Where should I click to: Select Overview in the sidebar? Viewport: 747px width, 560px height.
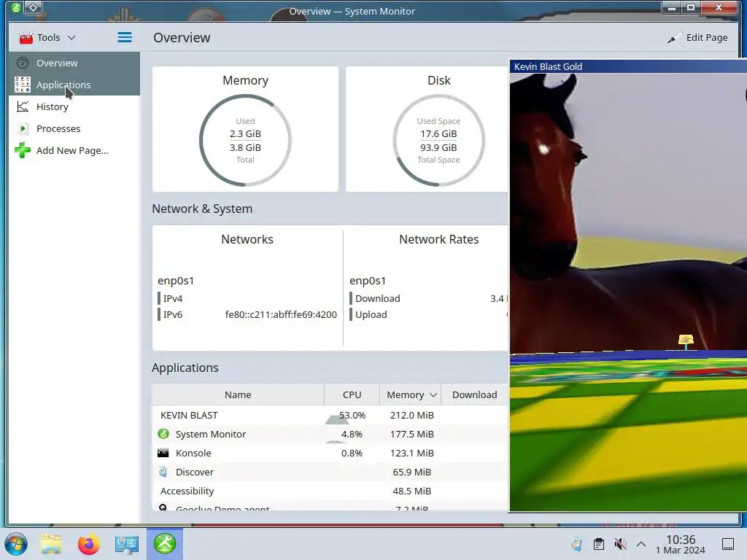pos(74,63)
